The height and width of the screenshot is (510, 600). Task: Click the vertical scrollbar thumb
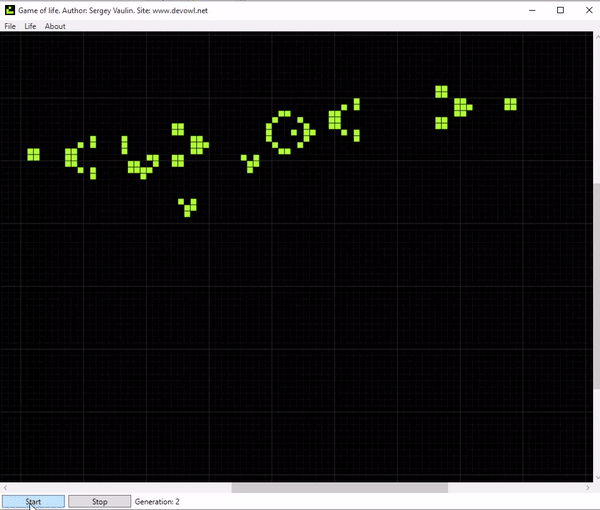point(597,287)
